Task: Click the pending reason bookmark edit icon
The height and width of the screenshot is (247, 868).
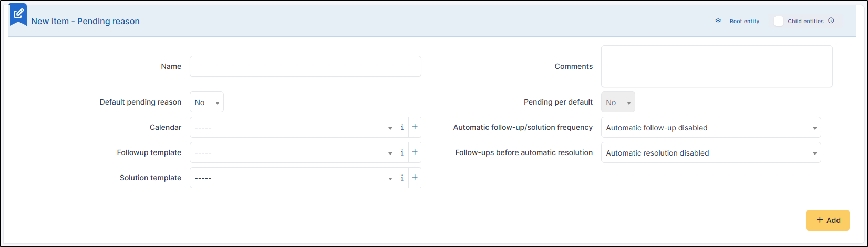Action: 18,14
